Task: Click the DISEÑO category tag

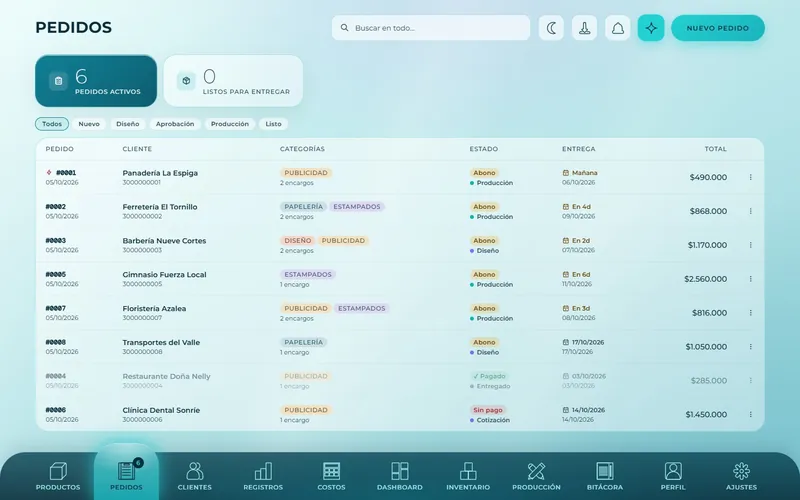Action: pos(297,240)
